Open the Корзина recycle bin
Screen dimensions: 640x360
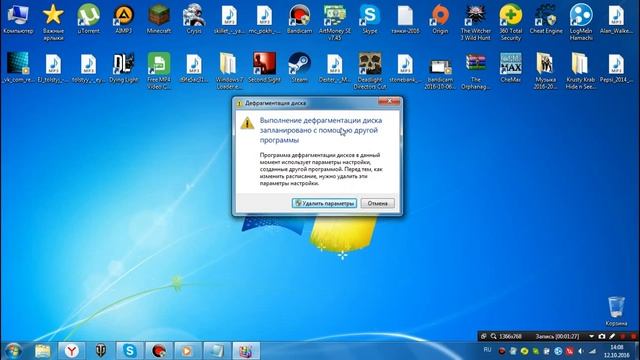pos(616,311)
